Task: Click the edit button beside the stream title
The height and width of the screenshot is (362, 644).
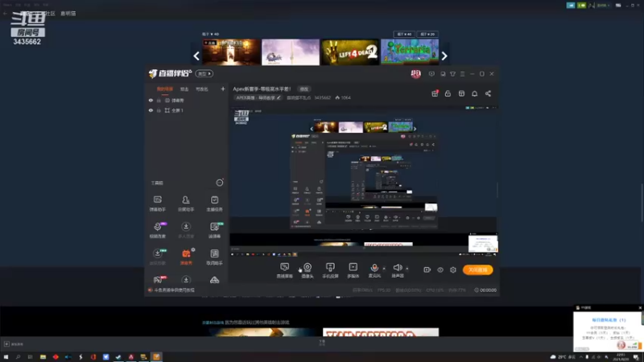Action: click(x=304, y=89)
